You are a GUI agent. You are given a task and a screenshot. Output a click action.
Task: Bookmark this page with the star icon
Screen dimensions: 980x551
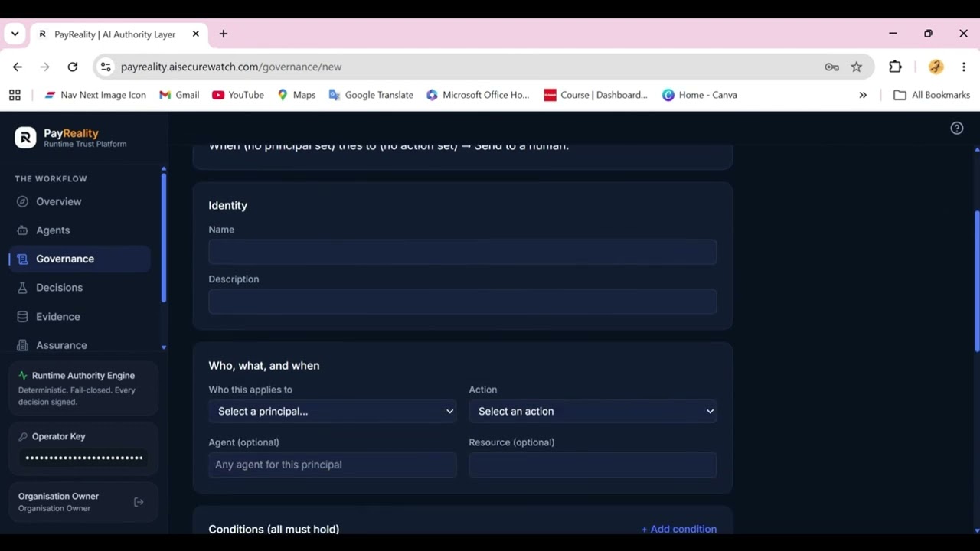coord(857,67)
